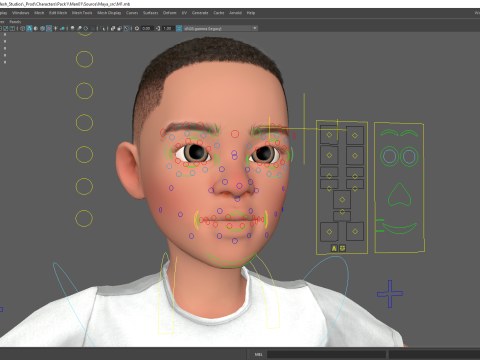Open the Generate menu
The width and height of the screenshot is (480, 360).
point(200,13)
